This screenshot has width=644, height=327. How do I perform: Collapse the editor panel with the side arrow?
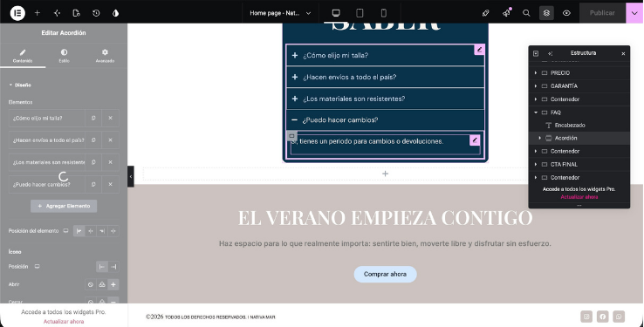tap(131, 176)
